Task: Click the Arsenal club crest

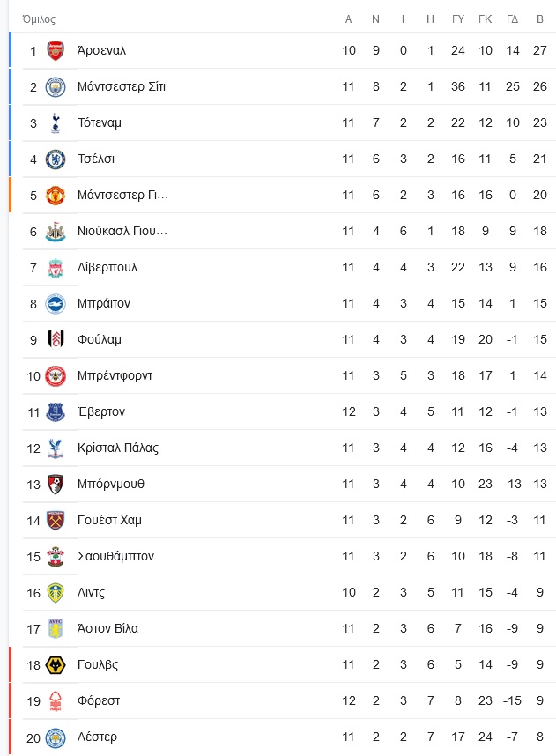Action: [x=56, y=50]
